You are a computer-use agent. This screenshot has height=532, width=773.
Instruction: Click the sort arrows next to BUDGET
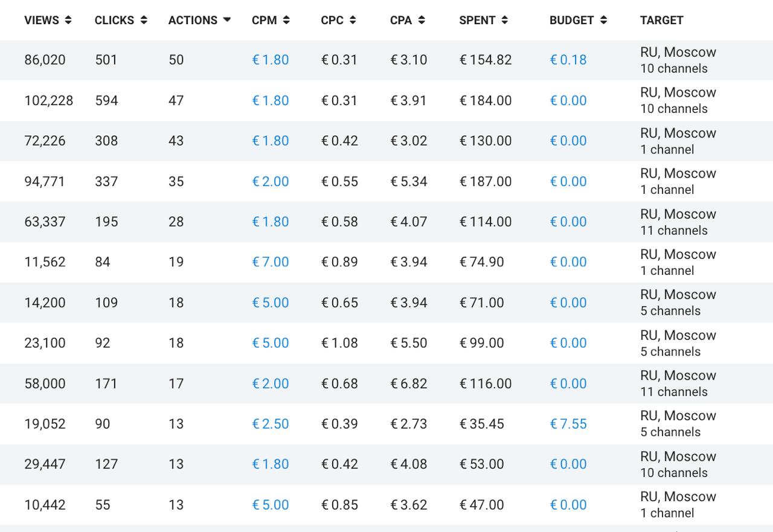[603, 20]
